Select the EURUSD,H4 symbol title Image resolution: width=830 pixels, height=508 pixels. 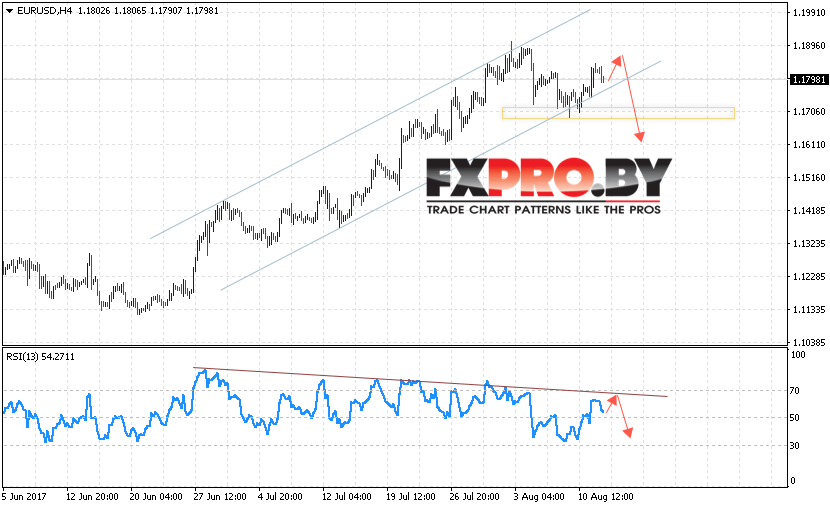(44, 11)
